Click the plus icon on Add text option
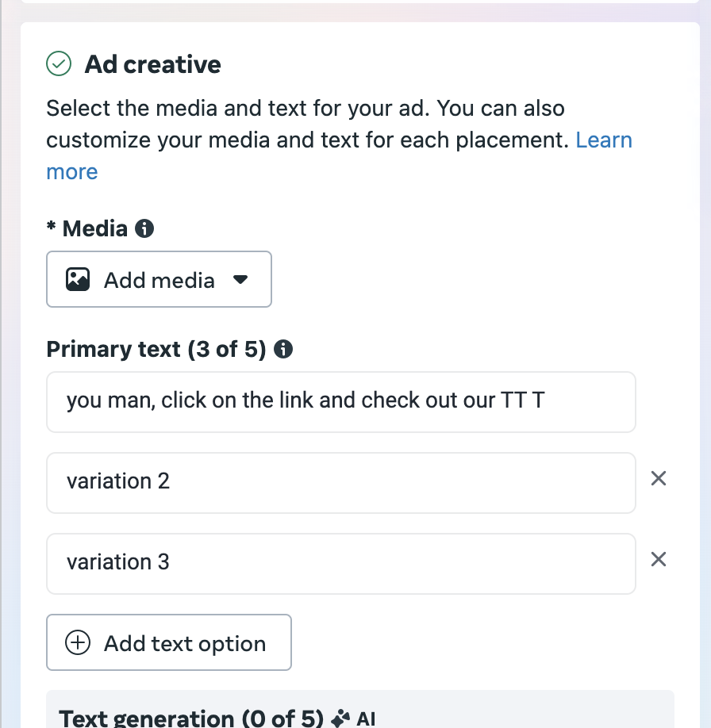Image resolution: width=711 pixels, height=728 pixels. pyautogui.click(x=77, y=643)
